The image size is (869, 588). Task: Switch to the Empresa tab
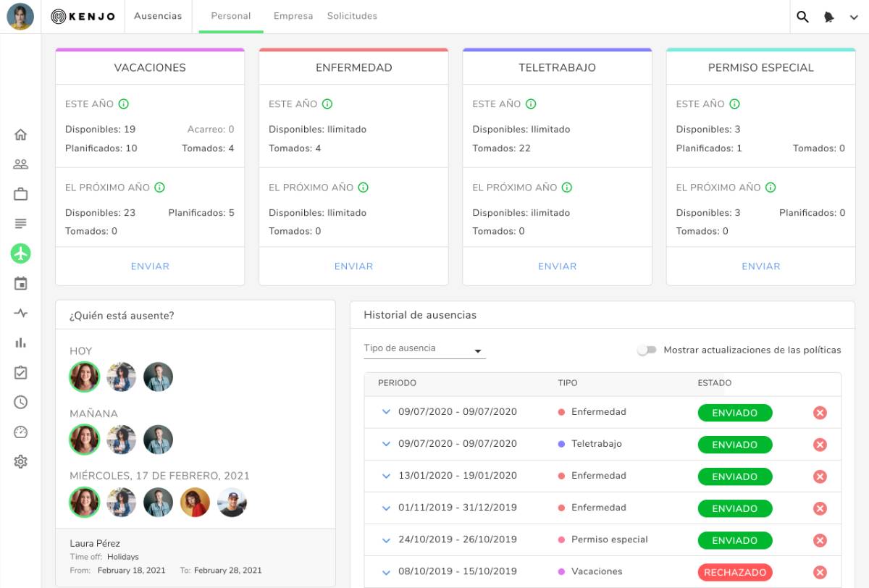coord(293,16)
